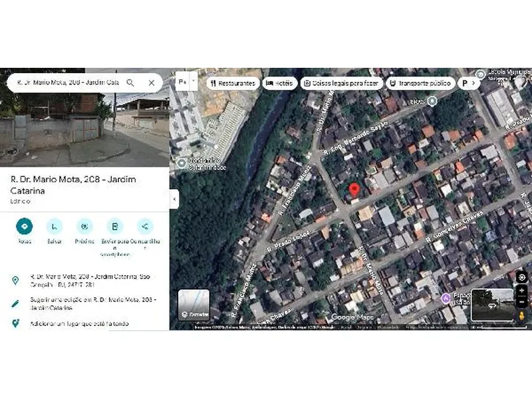
Task: Select the Restaurantes filter chip
Action: 232,83
